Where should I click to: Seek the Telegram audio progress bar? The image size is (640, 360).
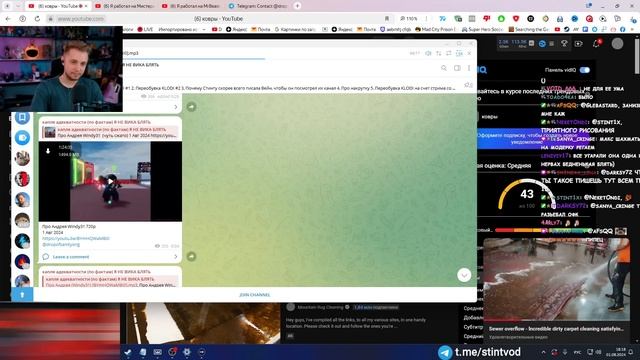pos(300,59)
